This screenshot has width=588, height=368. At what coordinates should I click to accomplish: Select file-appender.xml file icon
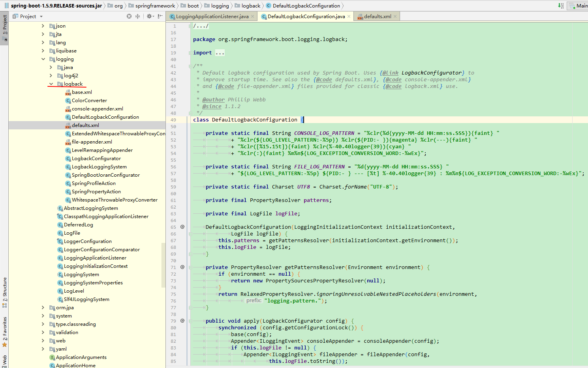point(68,142)
